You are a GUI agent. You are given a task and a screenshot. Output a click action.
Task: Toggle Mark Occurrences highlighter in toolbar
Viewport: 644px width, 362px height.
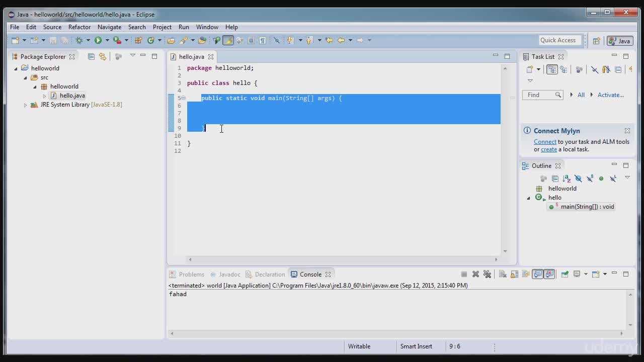228,40
